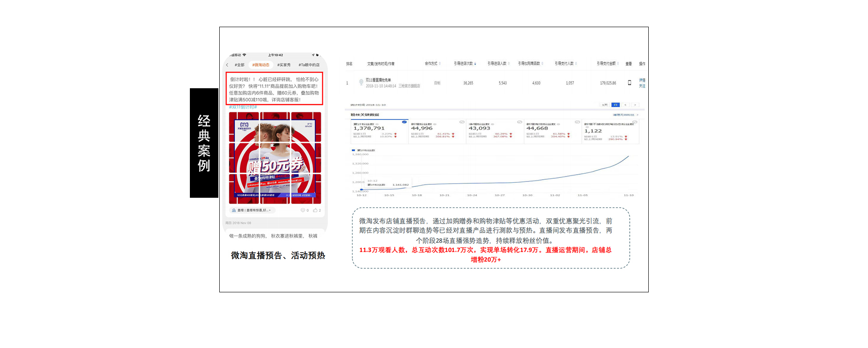The height and width of the screenshot is (348, 868).
Task: Click the caption 微淘直播预告、活动预热
Action: (x=278, y=255)
